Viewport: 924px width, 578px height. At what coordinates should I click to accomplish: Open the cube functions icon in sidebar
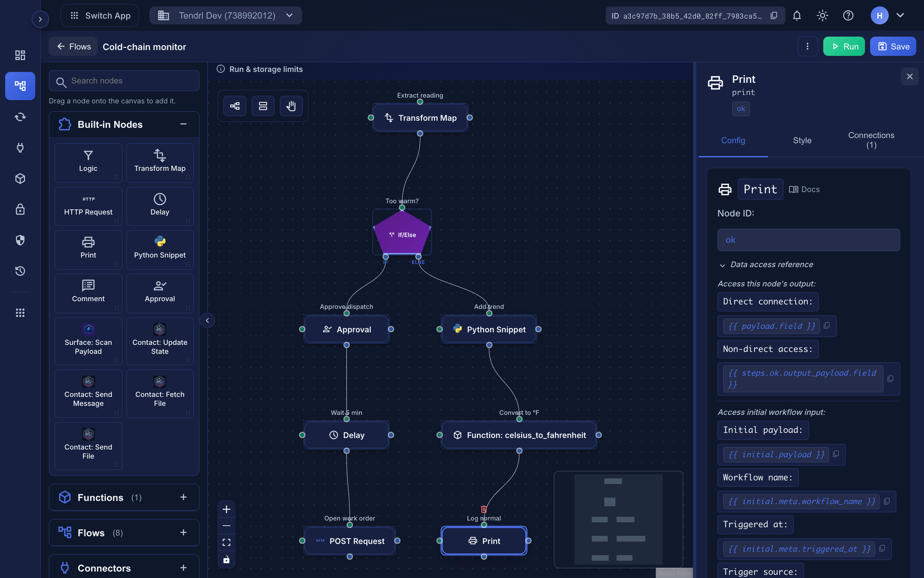point(20,179)
